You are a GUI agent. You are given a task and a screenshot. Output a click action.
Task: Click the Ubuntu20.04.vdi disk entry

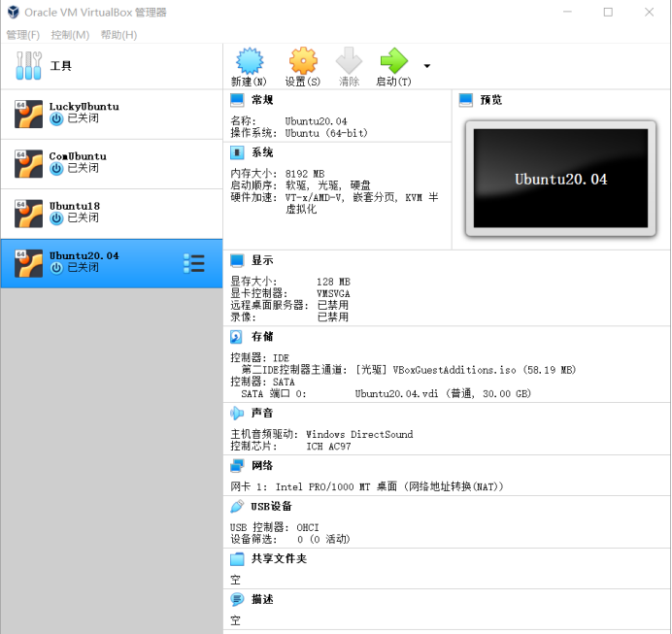pos(443,393)
